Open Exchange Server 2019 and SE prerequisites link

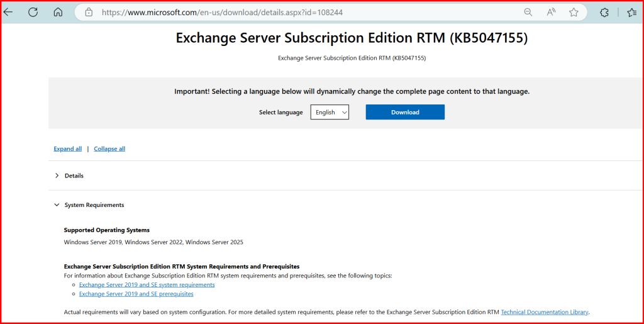click(136, 294)
